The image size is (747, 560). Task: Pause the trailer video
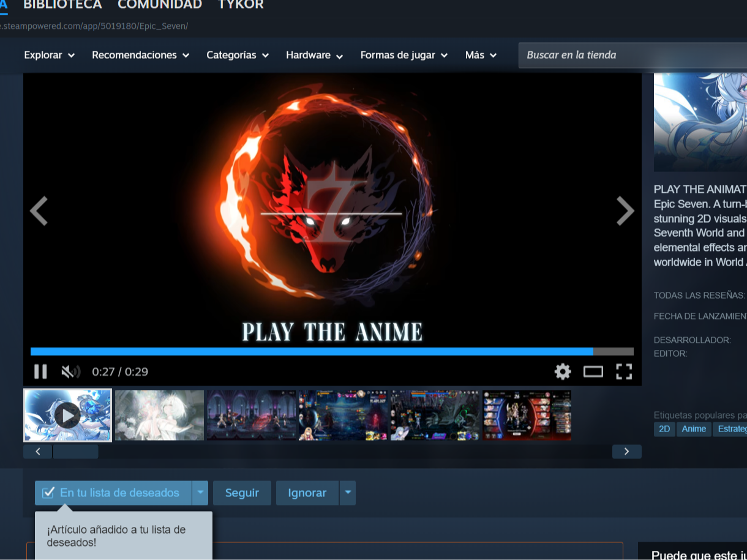(40, 371)
